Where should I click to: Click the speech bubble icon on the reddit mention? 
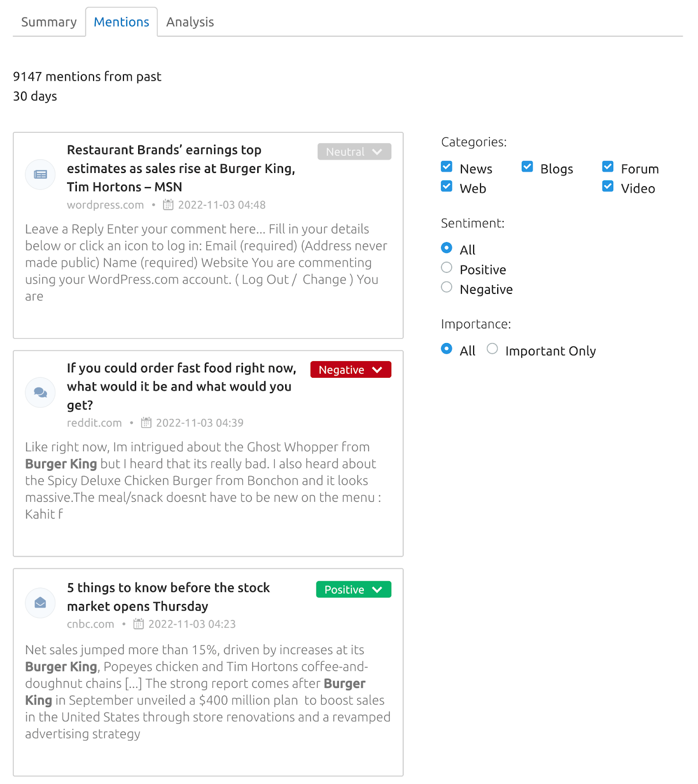tap(40, 392)
